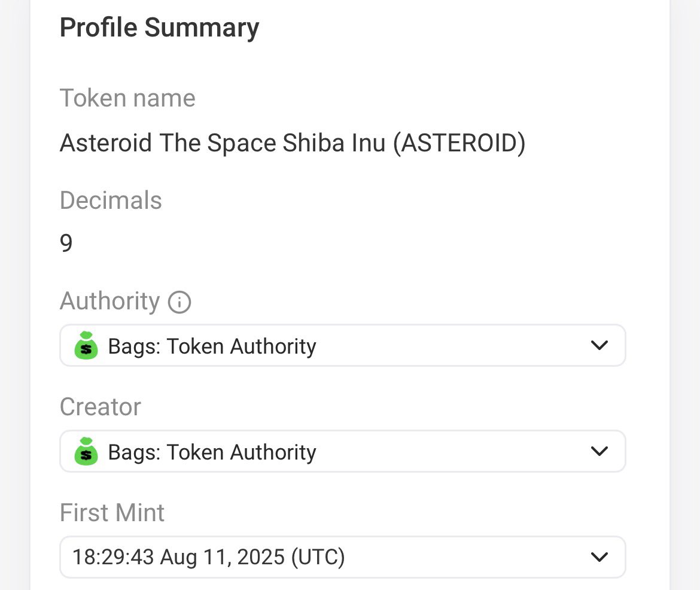700x590 pixels.
Task: Click the Creator label text
Action: [x=100, y=407]
